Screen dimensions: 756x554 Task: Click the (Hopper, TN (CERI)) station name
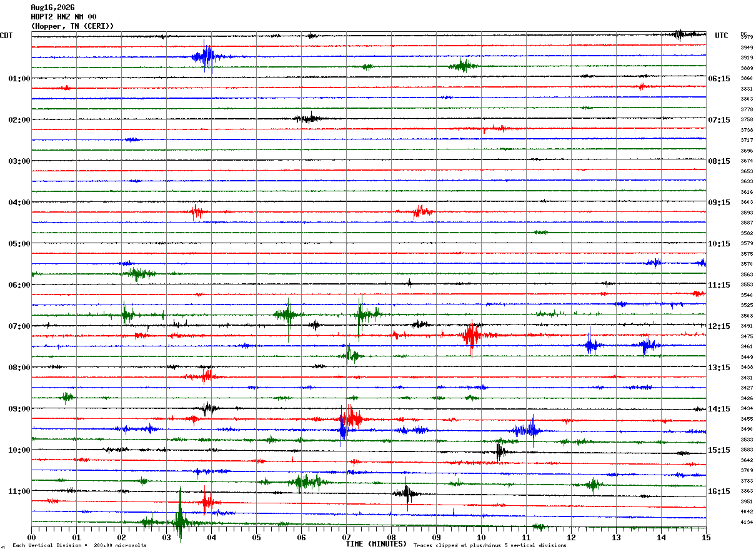pyautogui.click(x=72, y=26)
